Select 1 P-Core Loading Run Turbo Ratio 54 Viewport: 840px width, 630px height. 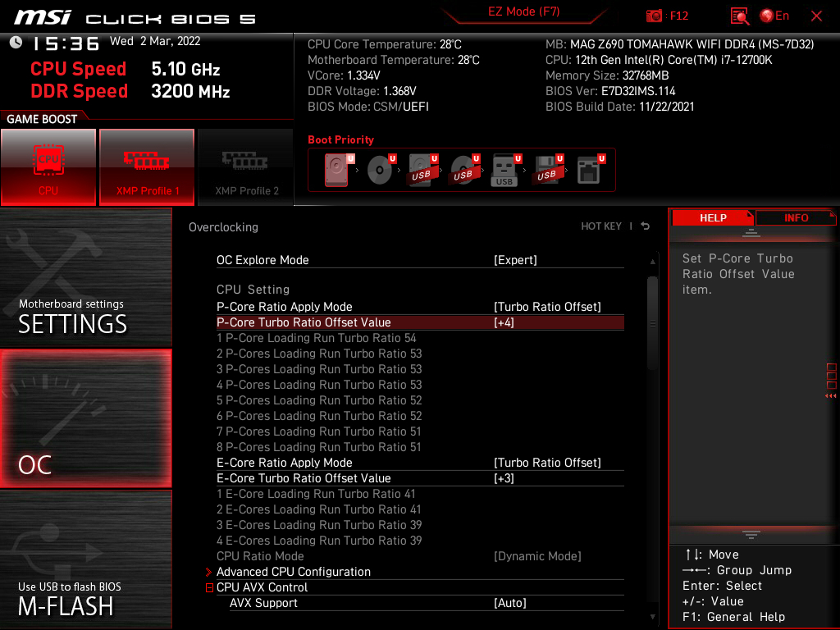pos(316,337)
